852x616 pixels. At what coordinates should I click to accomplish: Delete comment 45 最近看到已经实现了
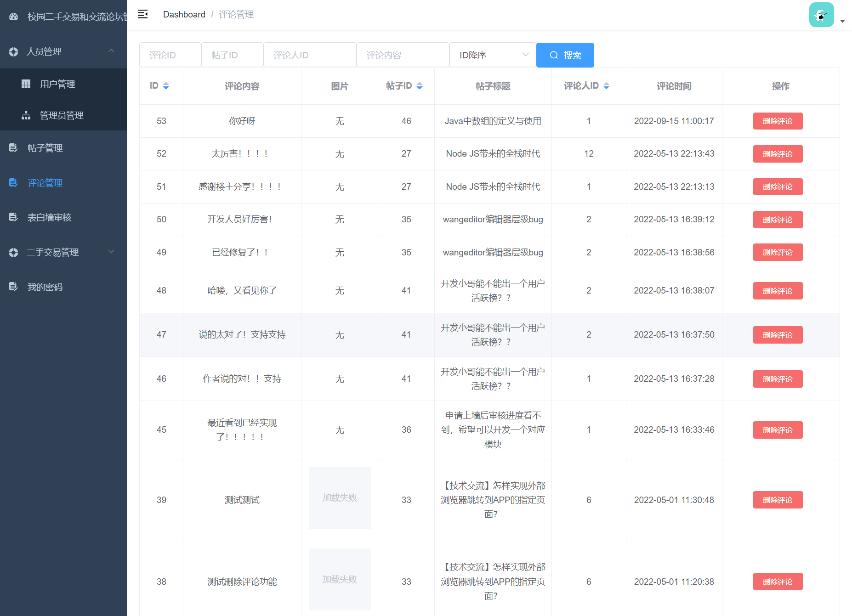pyautogui.click(x=778, y=430)
